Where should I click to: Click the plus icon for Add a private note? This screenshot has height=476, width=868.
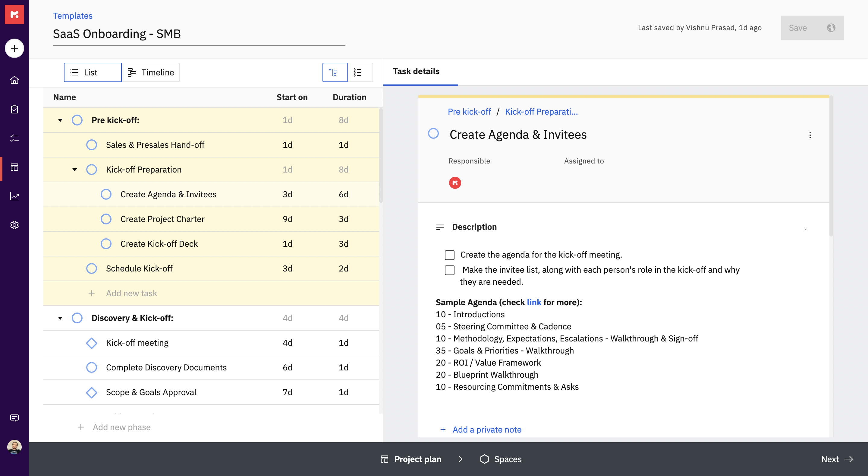coord(443,430)
